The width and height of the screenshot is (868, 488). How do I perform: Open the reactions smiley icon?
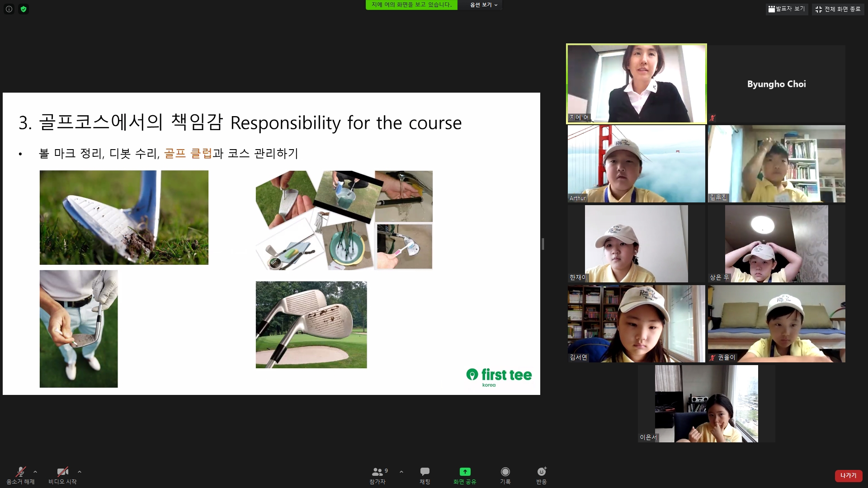541,472
